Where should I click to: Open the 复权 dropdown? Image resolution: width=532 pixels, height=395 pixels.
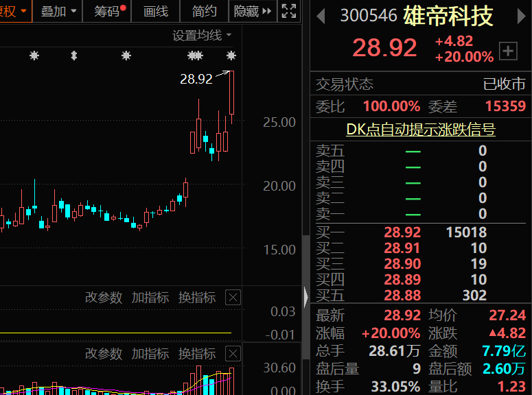pos(14,11)
